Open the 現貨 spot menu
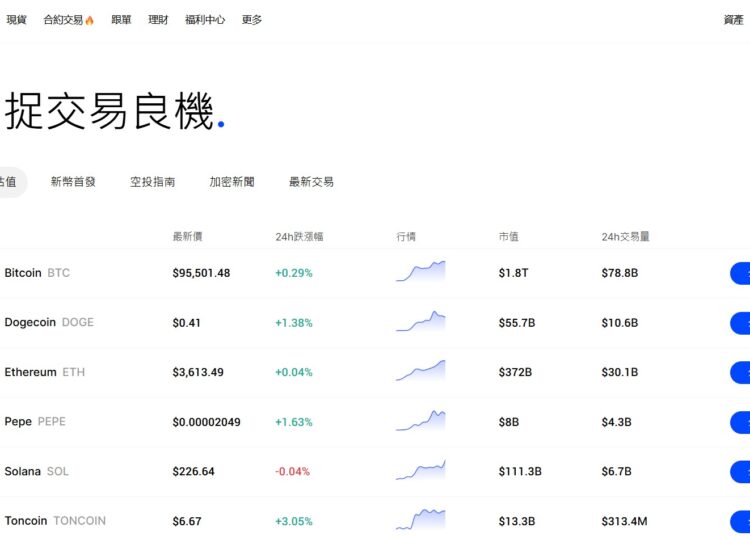 click(x=16, y=20)
